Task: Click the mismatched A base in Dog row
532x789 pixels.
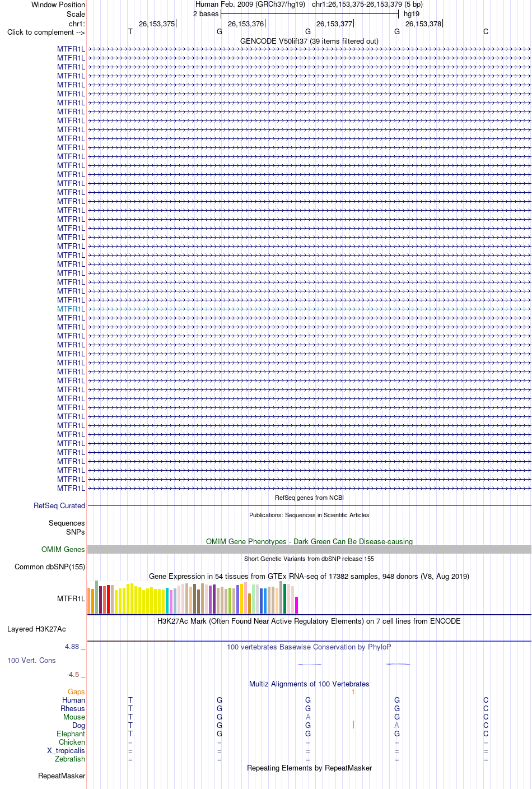Action: pyautogui.click(x=397, y=725)
